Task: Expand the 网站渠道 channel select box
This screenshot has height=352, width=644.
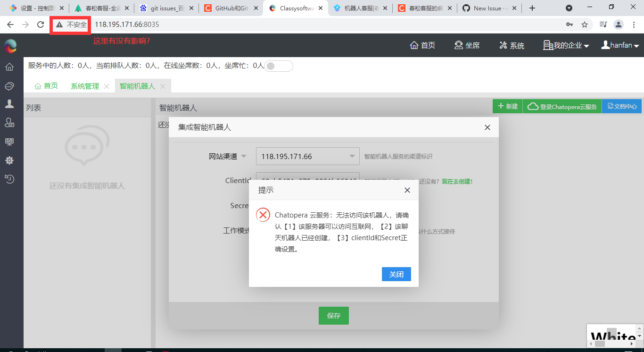Action: tap(308, 157)
